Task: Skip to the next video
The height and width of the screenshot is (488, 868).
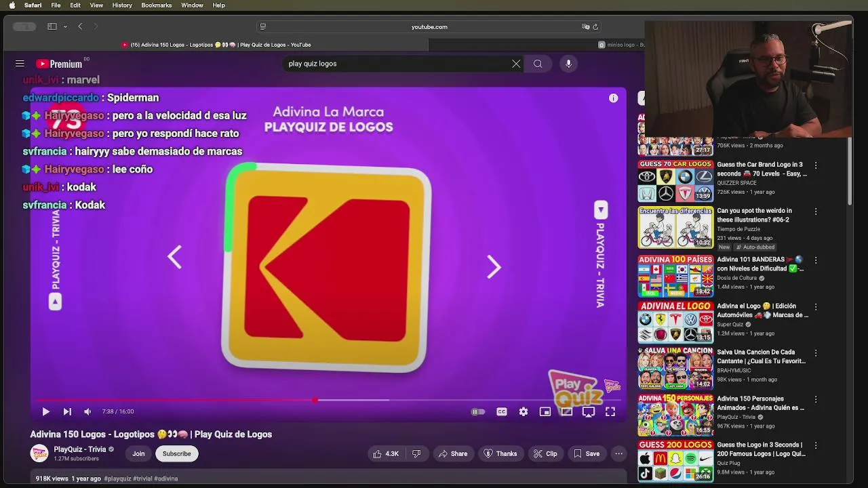Action: click(67, 411)
